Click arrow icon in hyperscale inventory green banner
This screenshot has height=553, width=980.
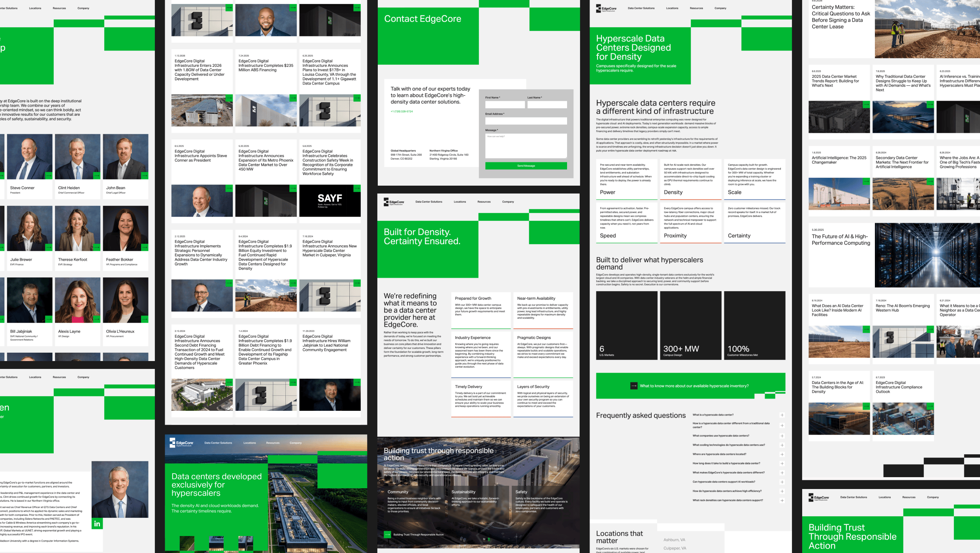click(x=634, y=386)
